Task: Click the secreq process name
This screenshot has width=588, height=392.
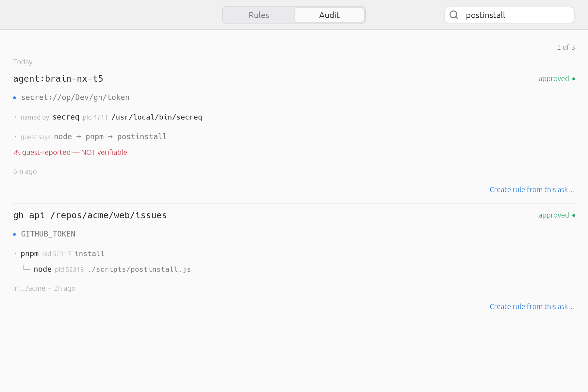Action: (66, 117)
